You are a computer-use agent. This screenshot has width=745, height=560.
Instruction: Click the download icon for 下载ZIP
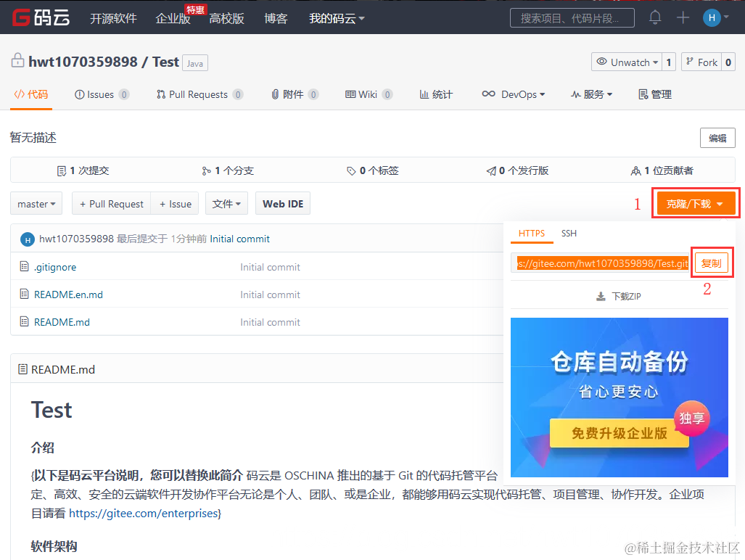(601, 297)
